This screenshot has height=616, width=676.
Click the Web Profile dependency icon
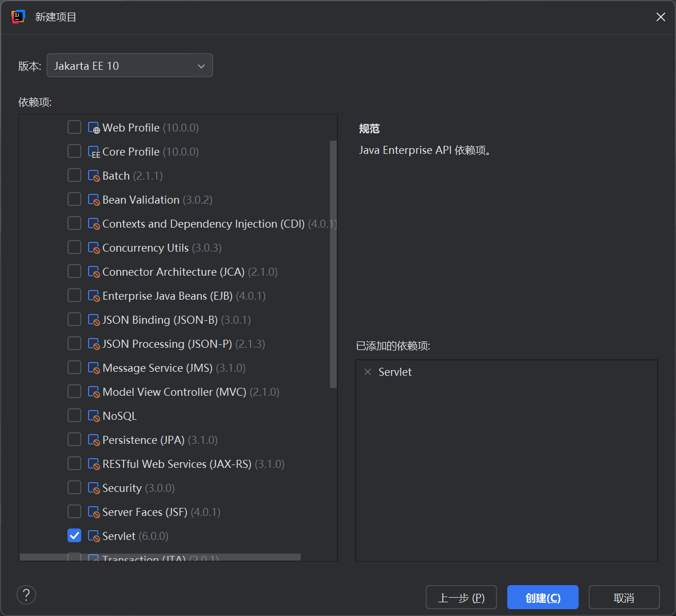pos(94,128)
